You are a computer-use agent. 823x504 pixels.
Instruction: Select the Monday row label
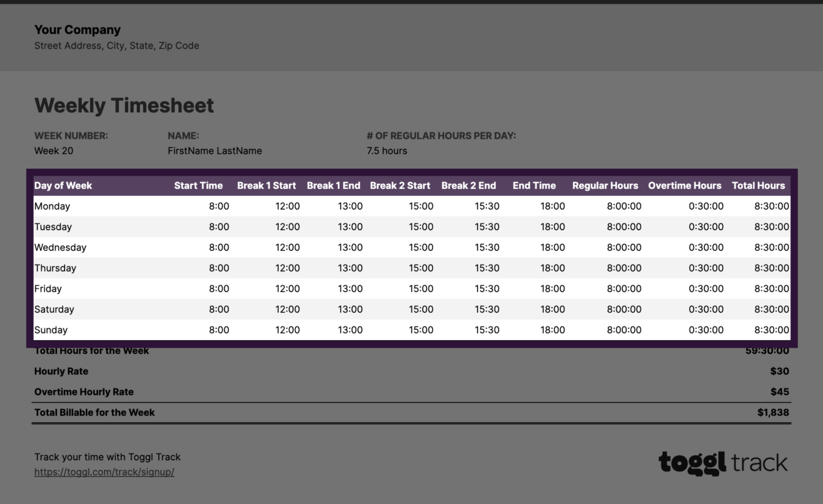click(x=53, y=206)
